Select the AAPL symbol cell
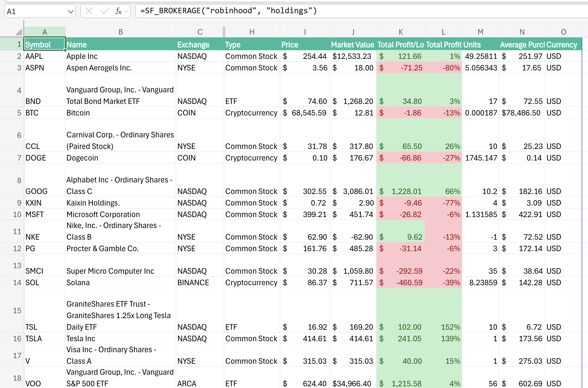588x388 pixels. [x=45, y=56]
